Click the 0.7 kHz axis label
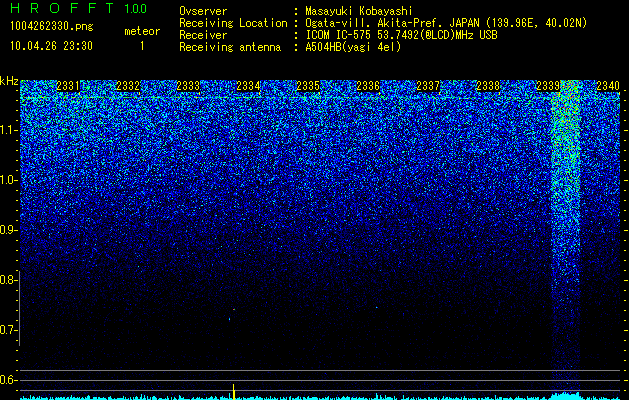Viewport: 629px width, 400px height. (9, 330)
